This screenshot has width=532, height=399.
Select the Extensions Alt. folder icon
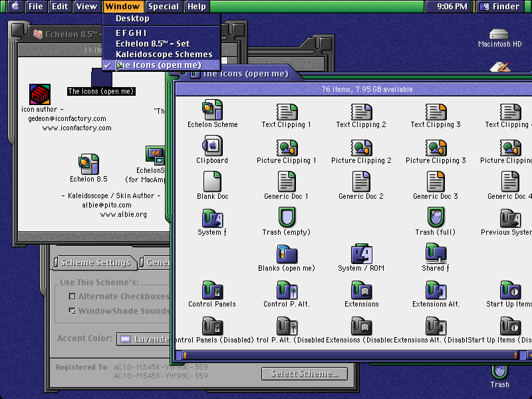tap(436, 290)
